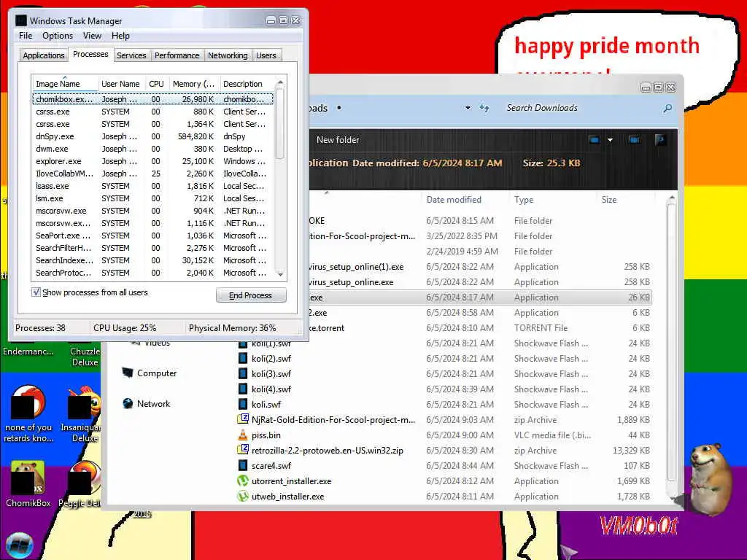The width and height of the screenshot is (747, 560).
Task: Open Insaniquarium Deluxe desktop shortcut
Action: (x=81, y=414)
